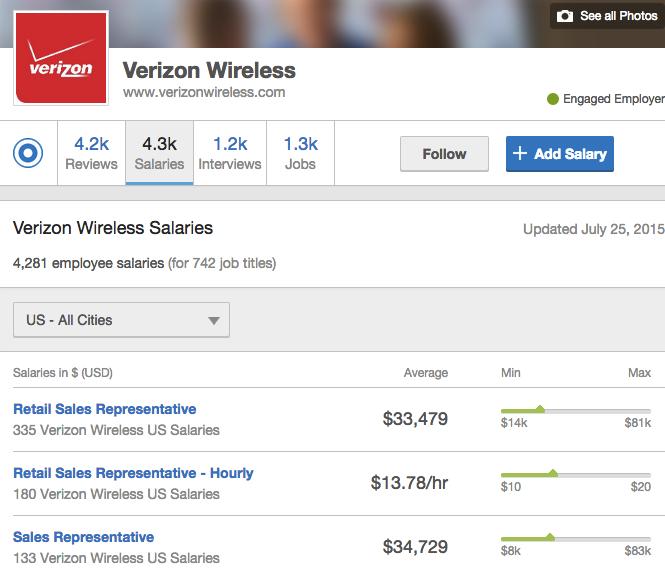665x578 pixels.
Task: Click the $81k maximum value label
Action: coord(637,423)
